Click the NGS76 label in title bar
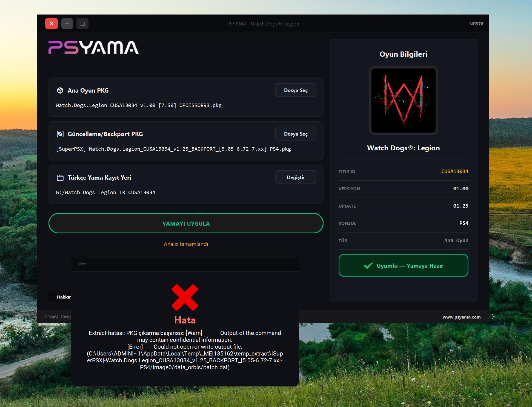Screen dimensions: 532x407 476,24
